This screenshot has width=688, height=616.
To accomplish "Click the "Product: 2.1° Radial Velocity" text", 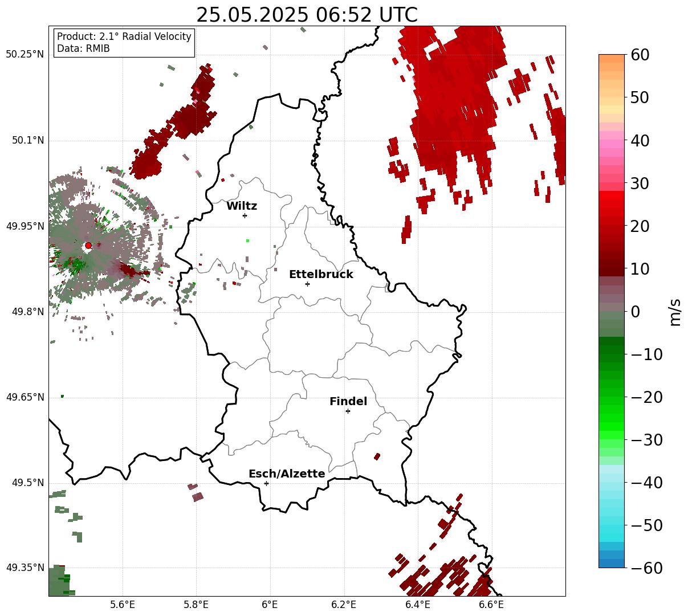I will (124, 36).
